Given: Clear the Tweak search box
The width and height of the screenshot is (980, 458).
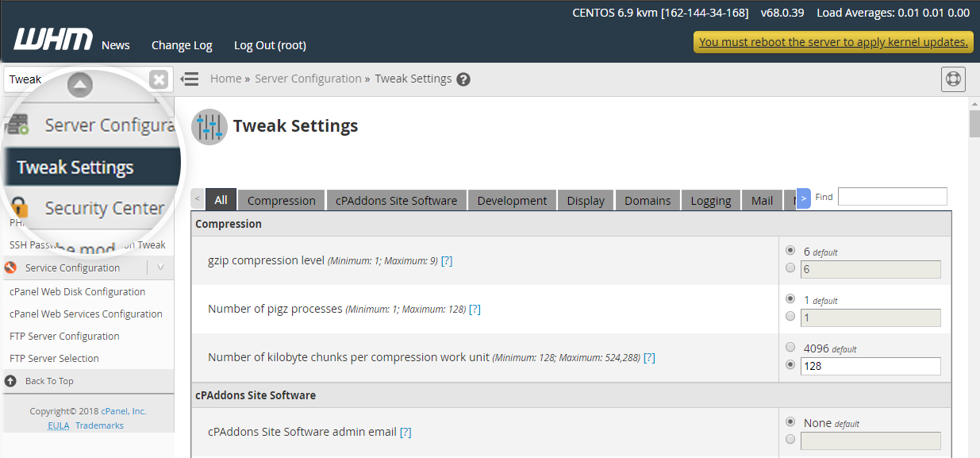Looking at the screenshot, I should click(159, 79).
